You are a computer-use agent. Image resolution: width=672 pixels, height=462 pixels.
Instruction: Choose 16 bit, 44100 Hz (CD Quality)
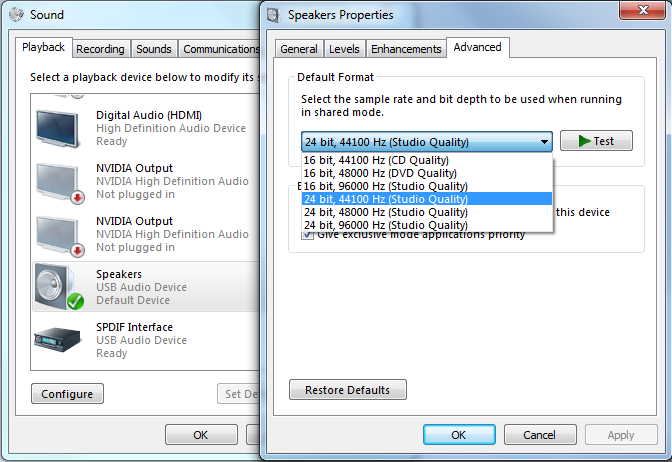pos(377,160)
